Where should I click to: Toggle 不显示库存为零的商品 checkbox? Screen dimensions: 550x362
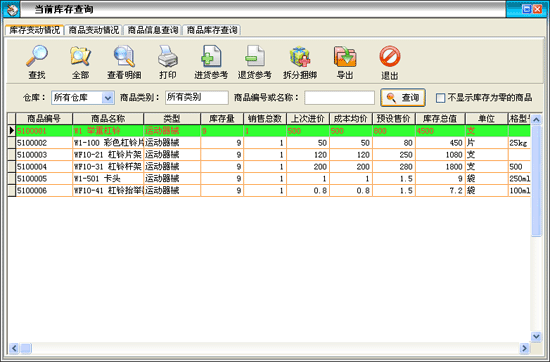click(440, 98)
